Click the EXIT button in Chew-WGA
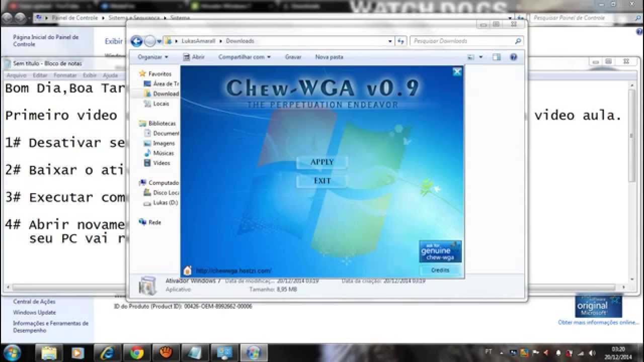This screenshot has width=644, height=362. coord(322,181)
